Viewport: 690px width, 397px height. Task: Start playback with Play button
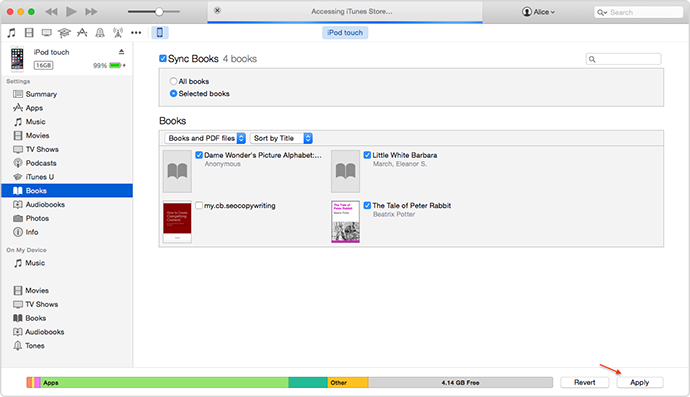pos(71,12)
